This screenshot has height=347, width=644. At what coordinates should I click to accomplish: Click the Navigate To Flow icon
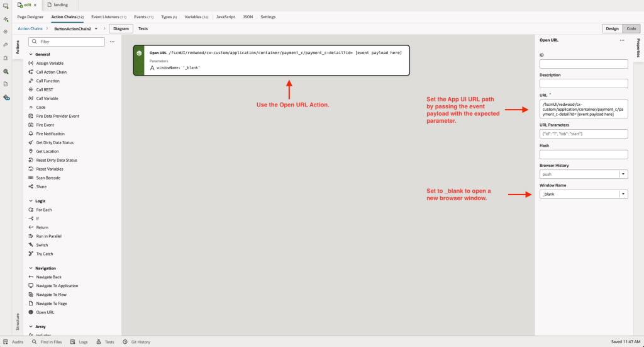[31, 295]
